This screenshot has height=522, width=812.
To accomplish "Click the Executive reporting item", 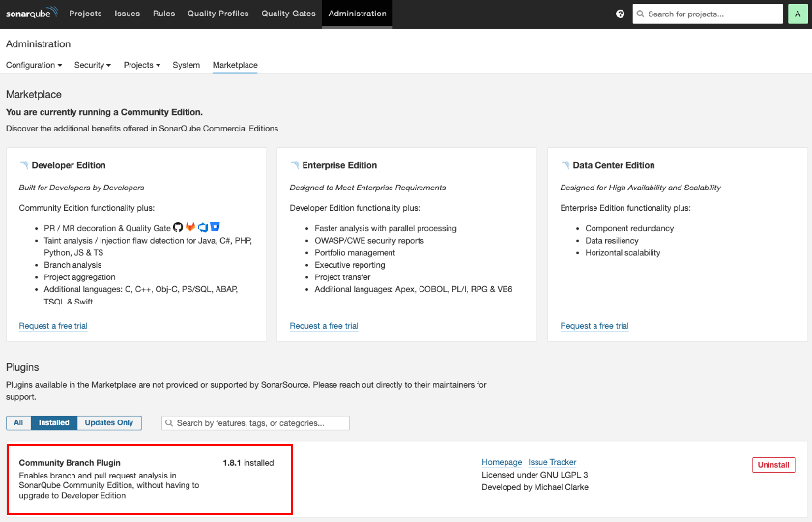I will 350,265.
